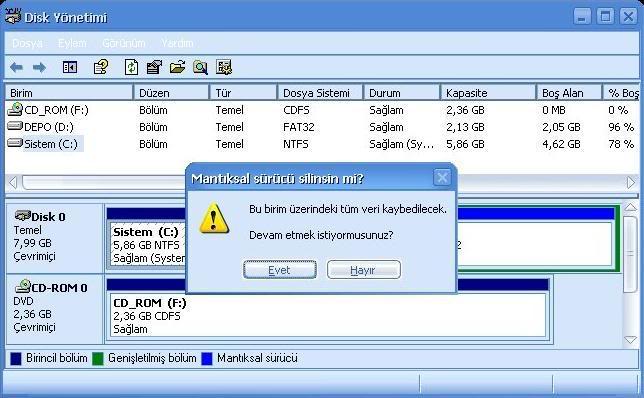Confirm deletion with the Evet button
Viewport: 644px width, 398px height.
[279, 270]
